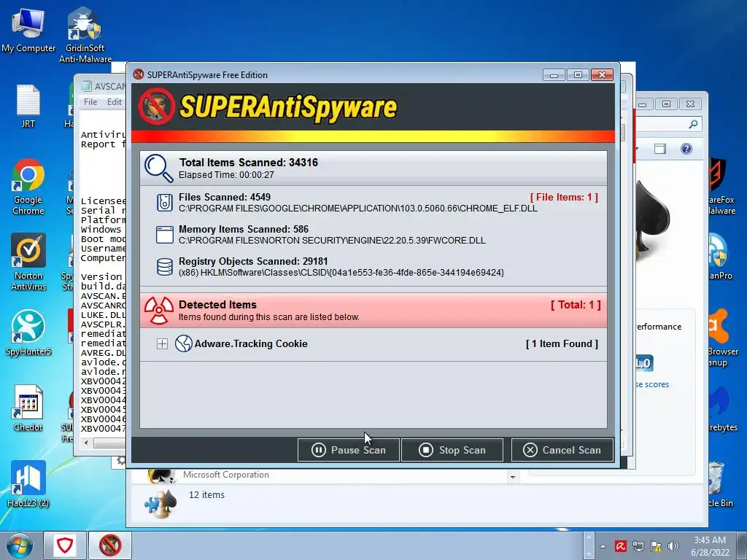The image size is (747, 560).
Task: Select the Total Items Scanned: 34316 text
Action: click(249, 163)
